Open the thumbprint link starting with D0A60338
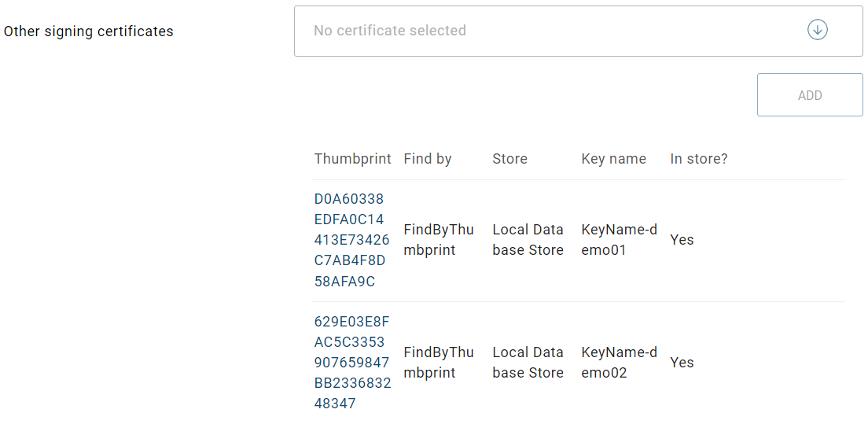This screenshot has height=424, width=868. tap(351, 240)
